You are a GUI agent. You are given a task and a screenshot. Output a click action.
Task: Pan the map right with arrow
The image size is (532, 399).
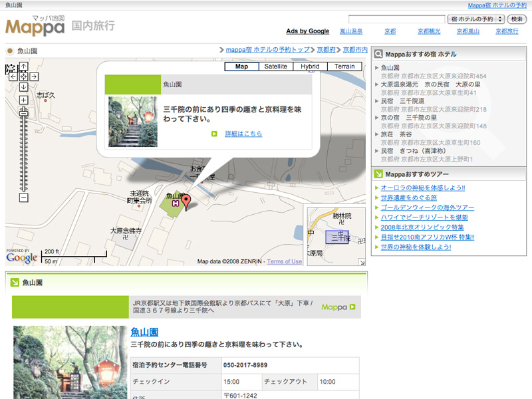(34, 76)
